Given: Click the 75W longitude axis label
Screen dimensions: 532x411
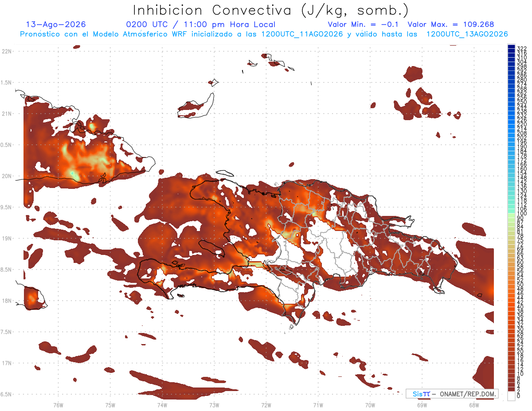Looking at the screenshot, I should 110,405.
